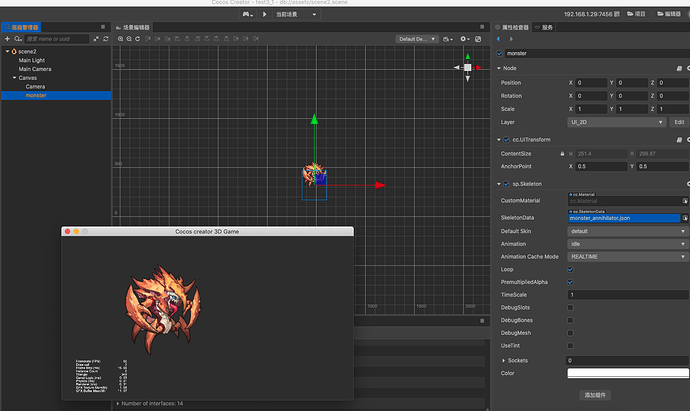Open cc.UITransform help book icon
Screen dimensions: 690x411
[679, 140]
